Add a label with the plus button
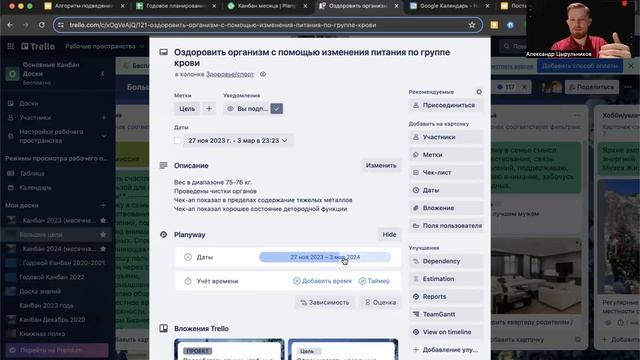Viewport: 640px width, 360px height. point(209,109)
